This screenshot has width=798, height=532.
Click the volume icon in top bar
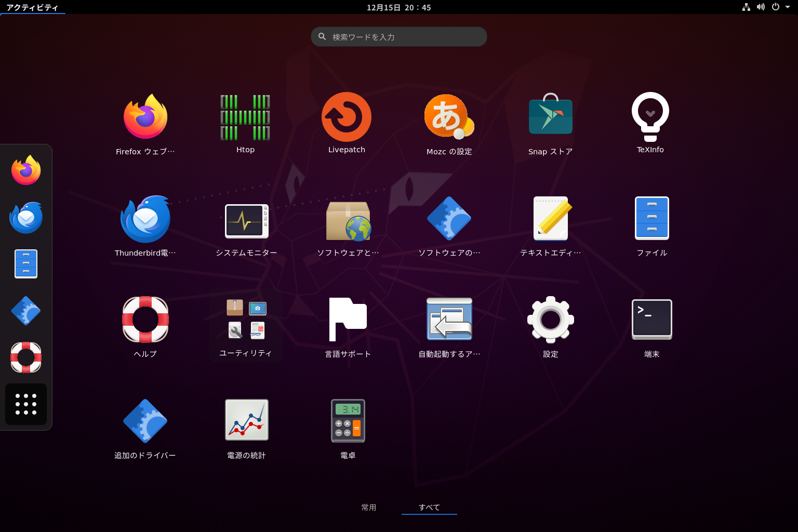point(761,7)
